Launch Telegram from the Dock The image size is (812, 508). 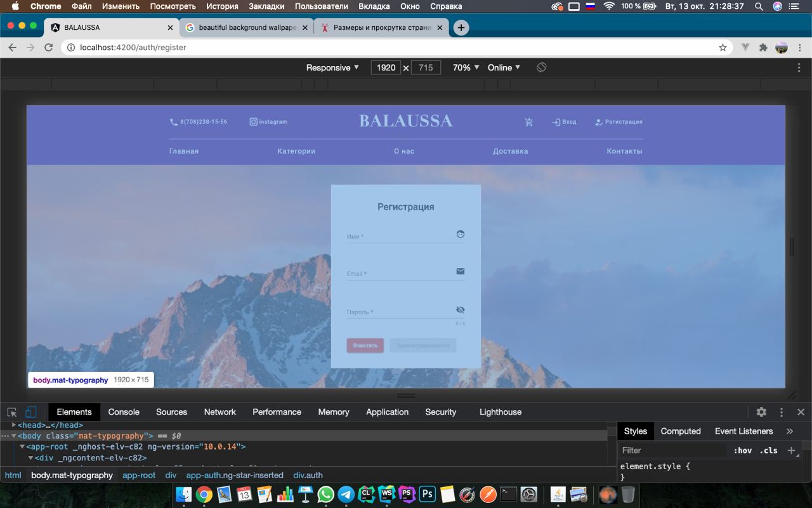pyautogui.click(x=346, y=494)
